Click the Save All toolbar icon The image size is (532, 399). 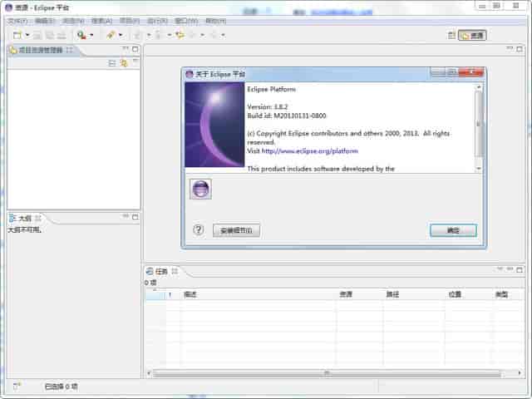tap(50, 35)
